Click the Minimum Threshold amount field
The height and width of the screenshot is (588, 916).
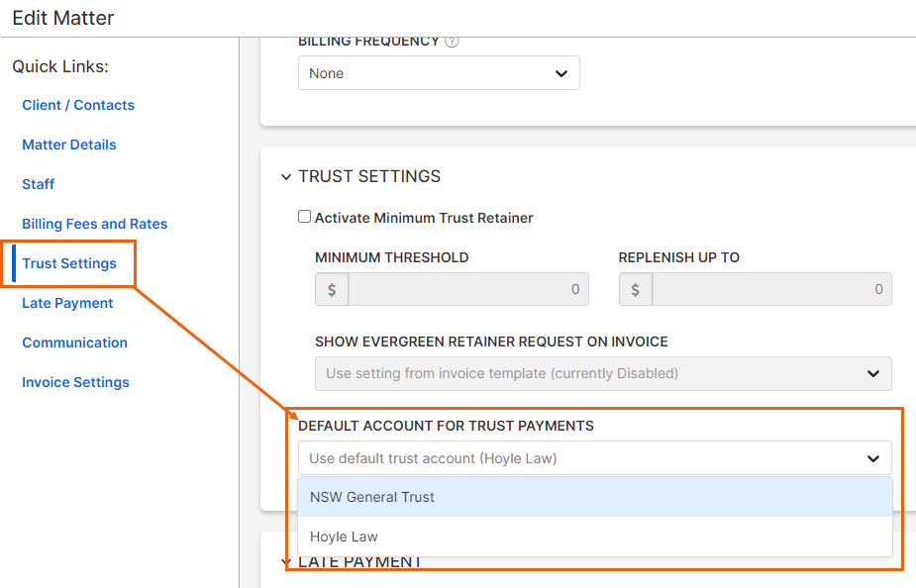pyautogui.click(x=468, y=289)
